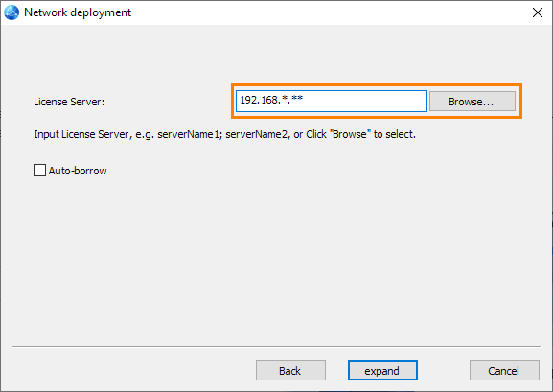This screenshot has width=553, height=392.
Task: Click the expand button
Action: point(382,371)
